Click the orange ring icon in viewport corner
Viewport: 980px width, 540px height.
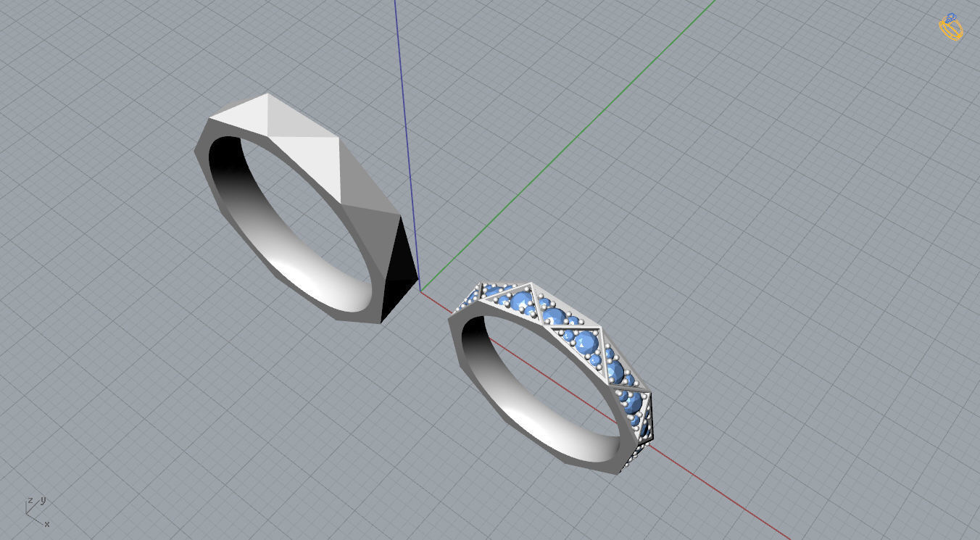coord(951,27)
